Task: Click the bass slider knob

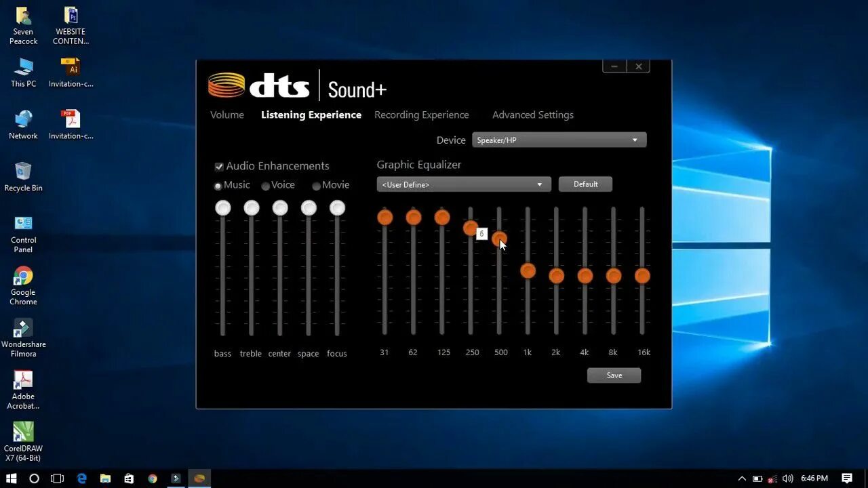Action: (x=223, y=208)
